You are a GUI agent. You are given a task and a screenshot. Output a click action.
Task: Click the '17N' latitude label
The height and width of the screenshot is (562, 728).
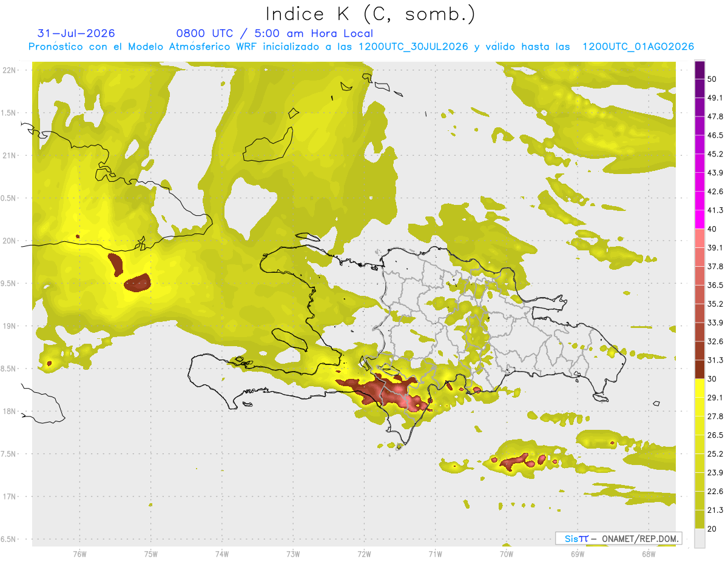[x=10, y=497]
